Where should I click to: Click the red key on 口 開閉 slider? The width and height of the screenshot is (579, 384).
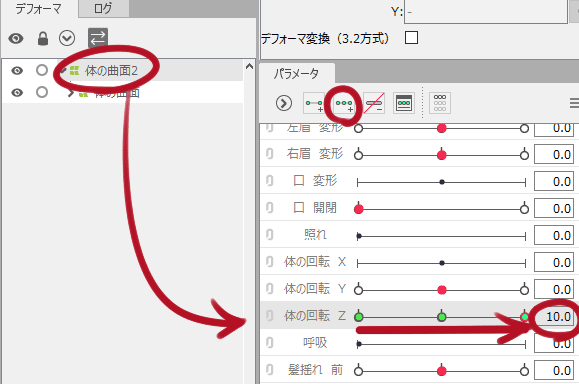tap(359, 209)
